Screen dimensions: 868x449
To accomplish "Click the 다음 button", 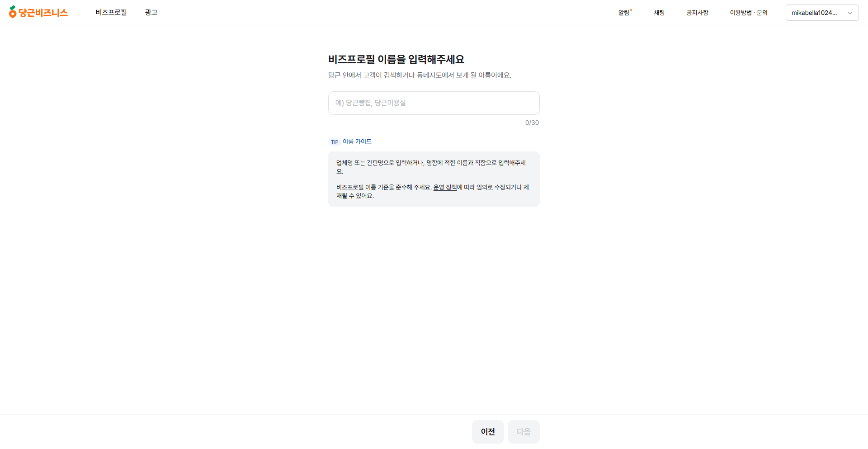I will click(x=524, y=432).
